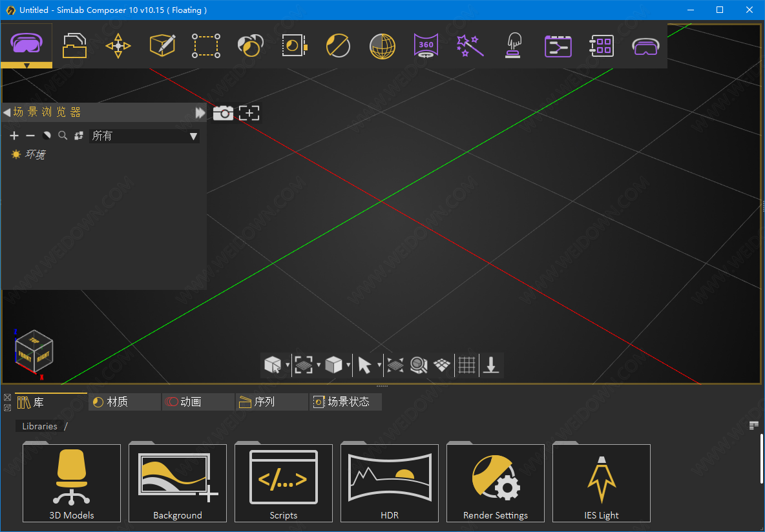Click the magnifier search icon in scene browser

coord(63,136)
